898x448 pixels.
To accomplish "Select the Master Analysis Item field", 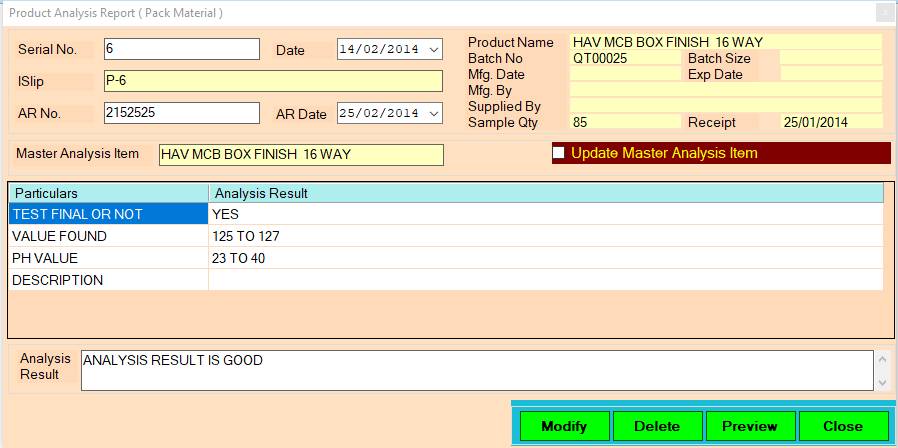I will pos(300,154).
